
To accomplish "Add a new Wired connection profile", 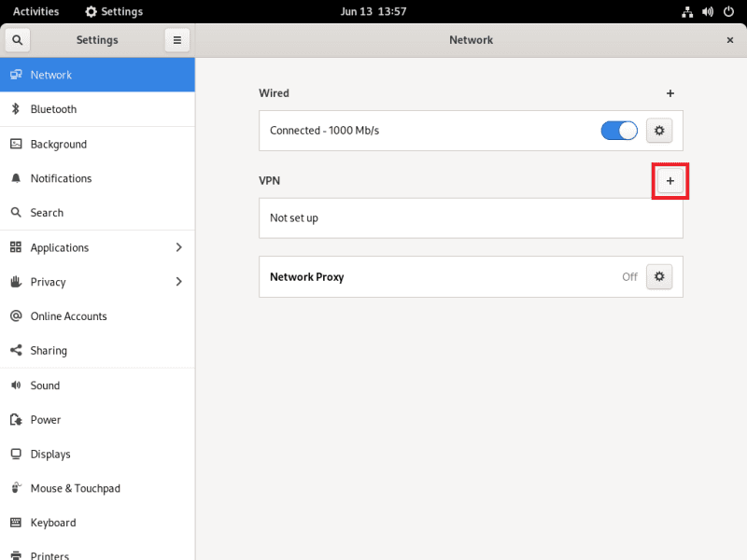I will [x=669, y=93].
